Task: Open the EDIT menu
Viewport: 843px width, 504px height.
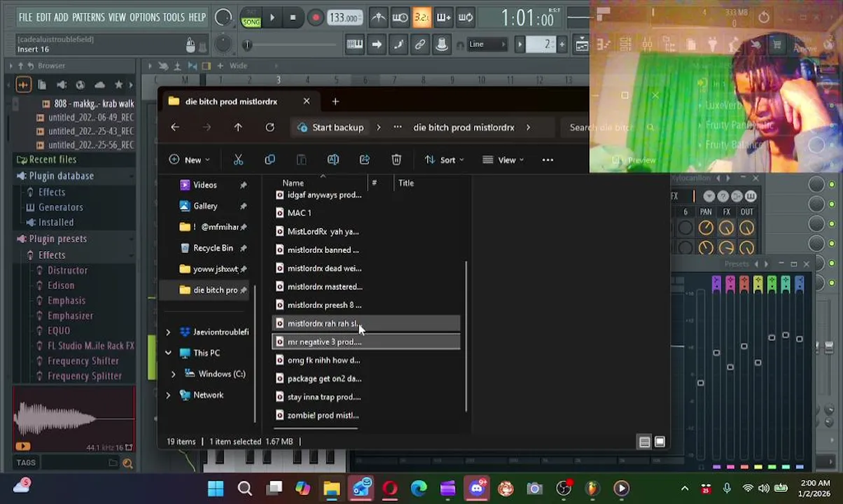Action: pos(43,17)
